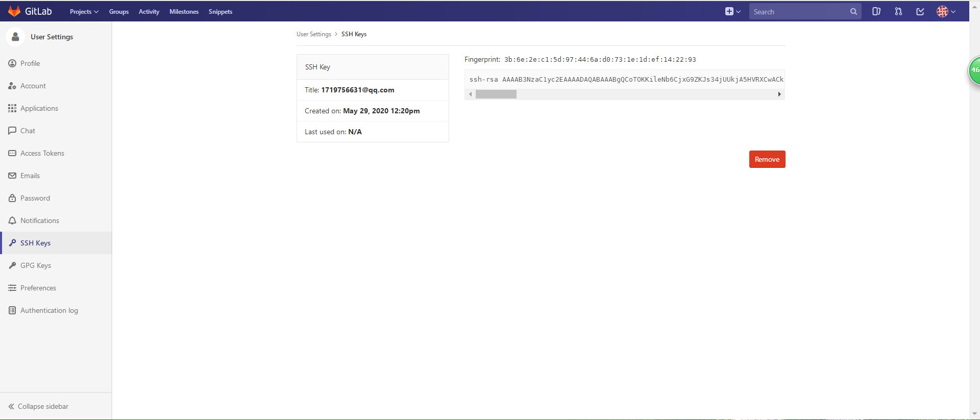Open Preferences in sidebar
980x420 pixels.
[x=38, y=288]
